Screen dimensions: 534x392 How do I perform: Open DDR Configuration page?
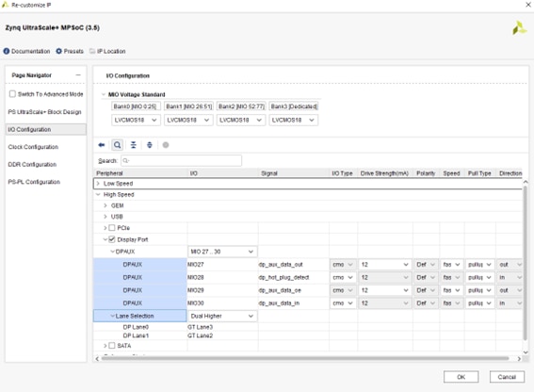(32, 164)
